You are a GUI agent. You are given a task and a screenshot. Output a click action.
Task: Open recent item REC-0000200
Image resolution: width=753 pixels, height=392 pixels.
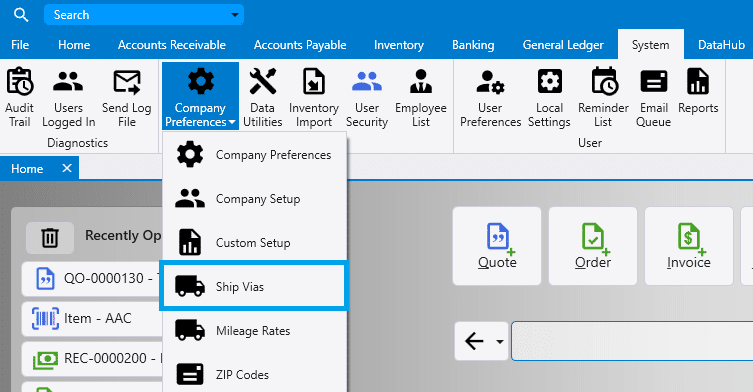pyautogui.click(x=92, y=358)
